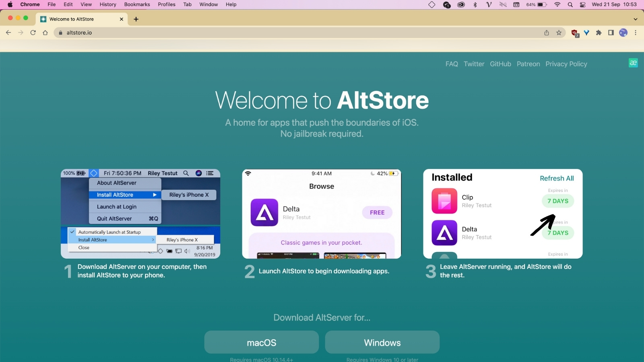Close the Welcome to AltStore tab
The width and height of the screenshot is (644, 362).
click(x=122, y=19)
